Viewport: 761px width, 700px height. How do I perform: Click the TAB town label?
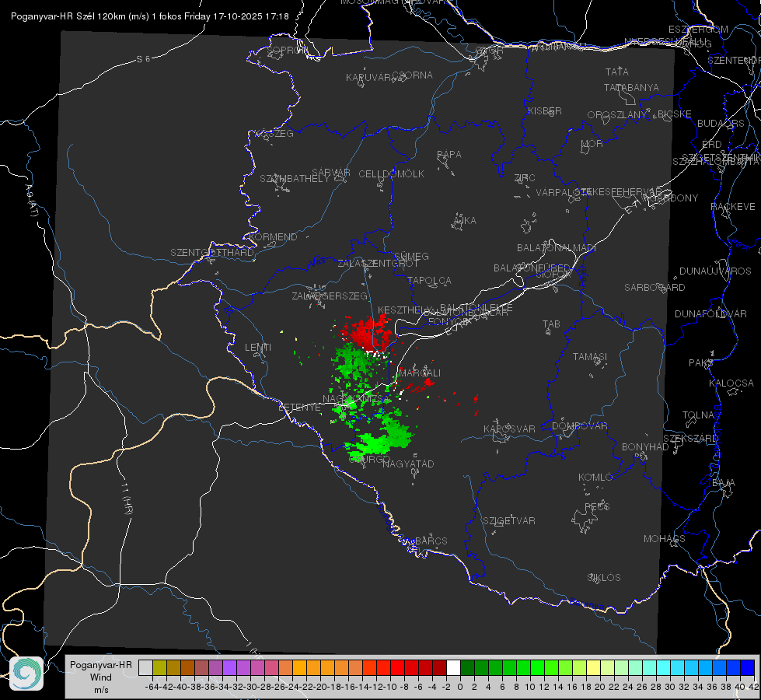tap(551, 324)
